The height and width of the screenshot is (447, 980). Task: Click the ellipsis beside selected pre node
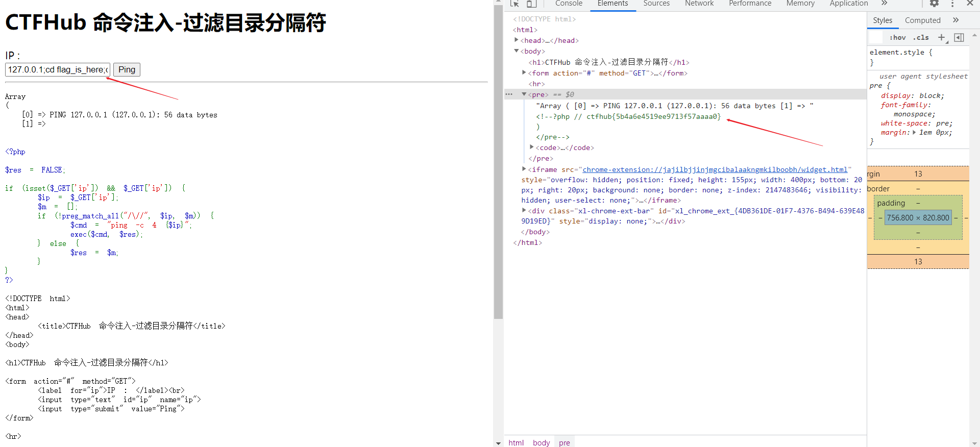(509, 94)
